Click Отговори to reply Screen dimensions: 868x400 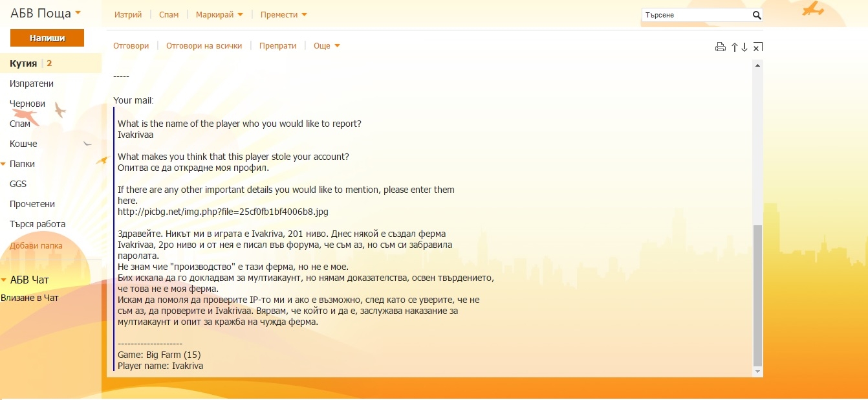pos(131,46)
